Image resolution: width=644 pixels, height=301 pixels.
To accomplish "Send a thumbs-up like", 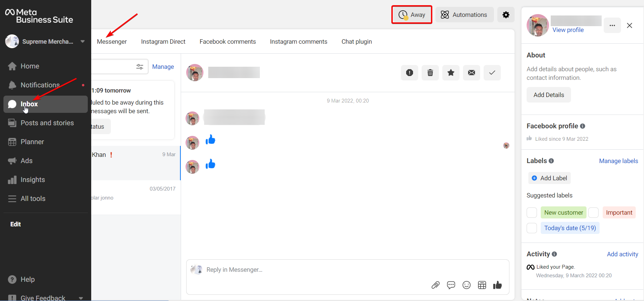I will pyautogui.click(x=497, y=285).
